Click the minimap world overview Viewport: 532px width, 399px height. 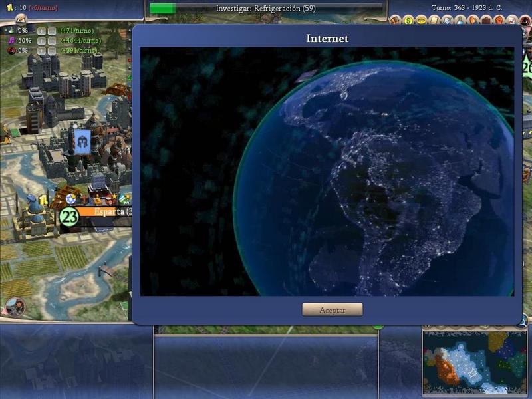474,362
